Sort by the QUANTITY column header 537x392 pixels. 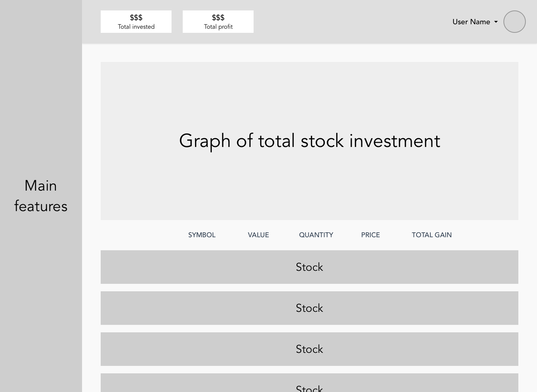316,235
